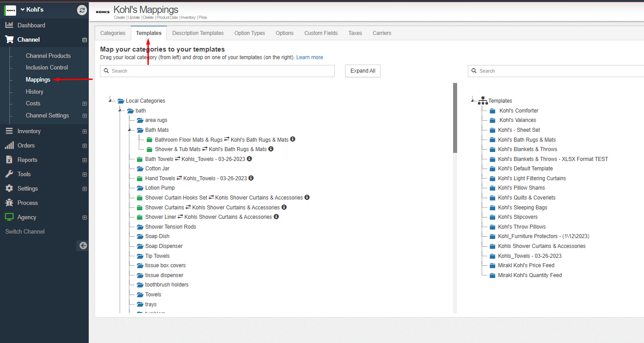Click the Dashboard chart icon in sidebar
The width and height of the screenshot is (644, 343).
point(9,25)
